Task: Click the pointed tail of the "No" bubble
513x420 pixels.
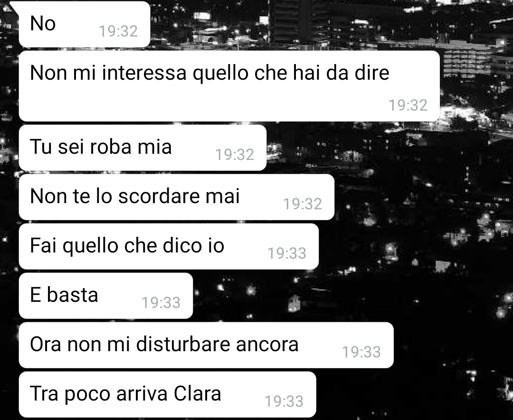Action: click(x=14, y=7)
